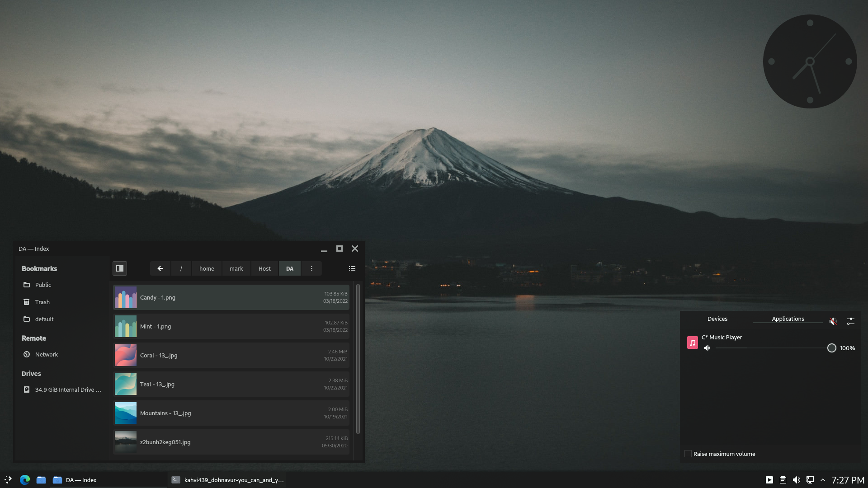The height and width of the screenshot is (488, 868).
Task: Click the C* Music Player app icon
Action: (x=692, y=343)
